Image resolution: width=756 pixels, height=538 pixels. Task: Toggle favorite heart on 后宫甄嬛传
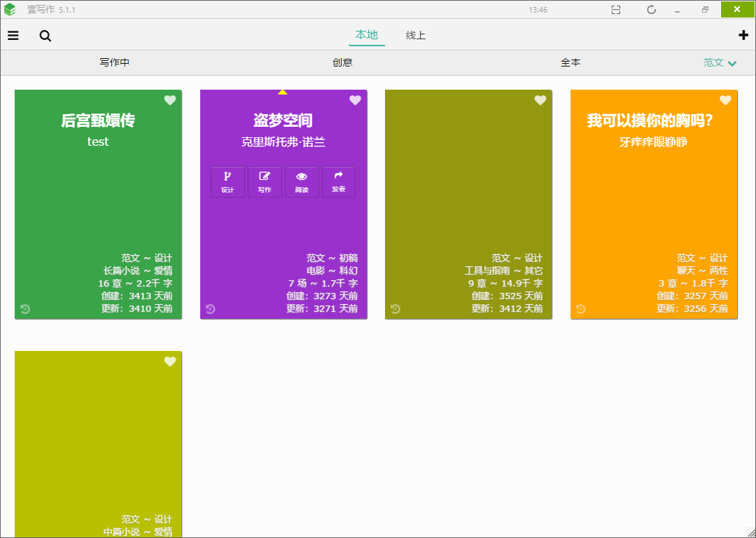[169, 100]
